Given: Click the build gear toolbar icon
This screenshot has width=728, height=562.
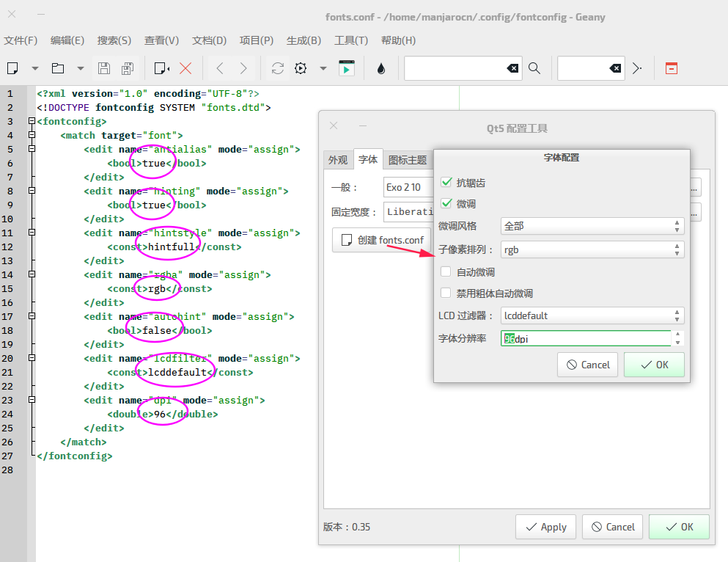Looking at the screenshot, I should pos(301,68).
